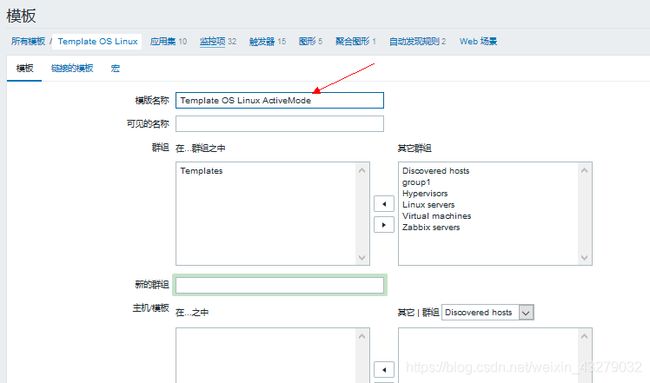Image resolution: width=650 pixels, height=383 pixels.
Task: Click scroll-down arrow of Templates group list
Action: pos(362,258)
